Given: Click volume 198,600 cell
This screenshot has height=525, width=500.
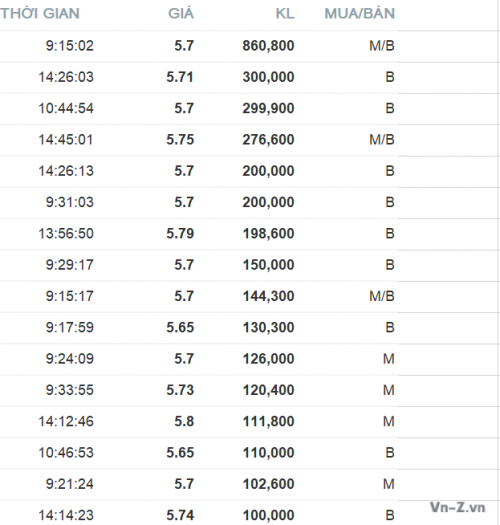Looking at the screenshot, I should pos(268,234).
